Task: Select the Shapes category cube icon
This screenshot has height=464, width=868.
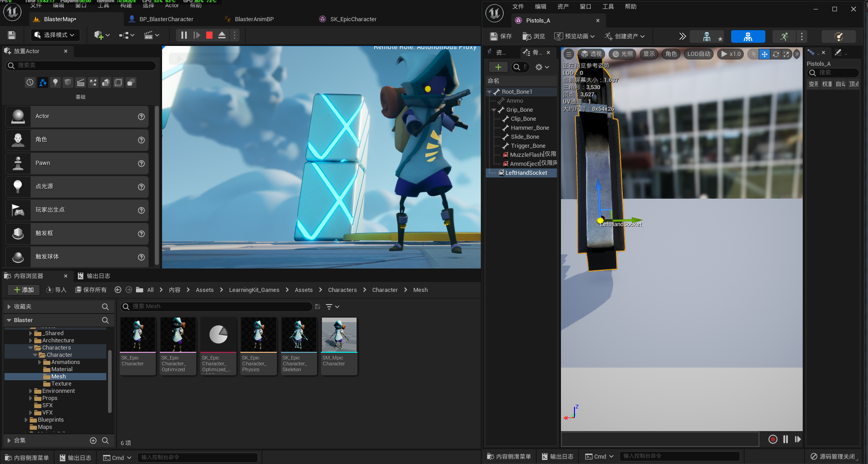Action: click(68, 82)
